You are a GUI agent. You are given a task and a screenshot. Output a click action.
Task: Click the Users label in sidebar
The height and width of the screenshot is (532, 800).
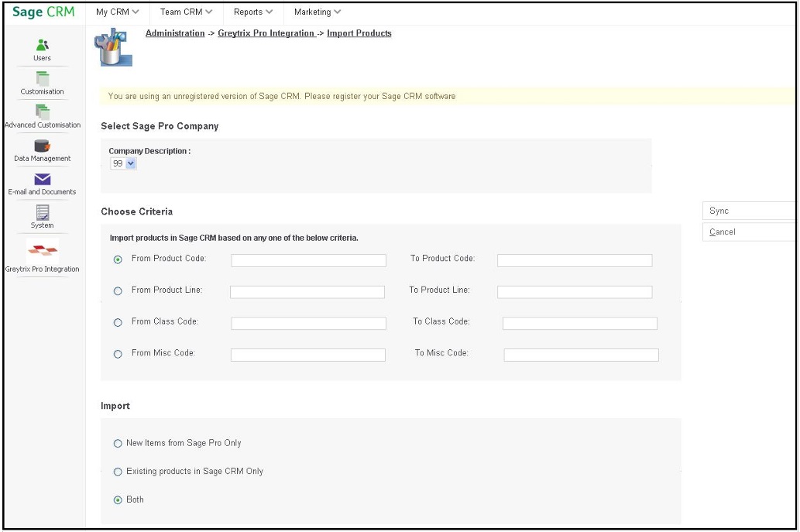(x=43, y=58)
